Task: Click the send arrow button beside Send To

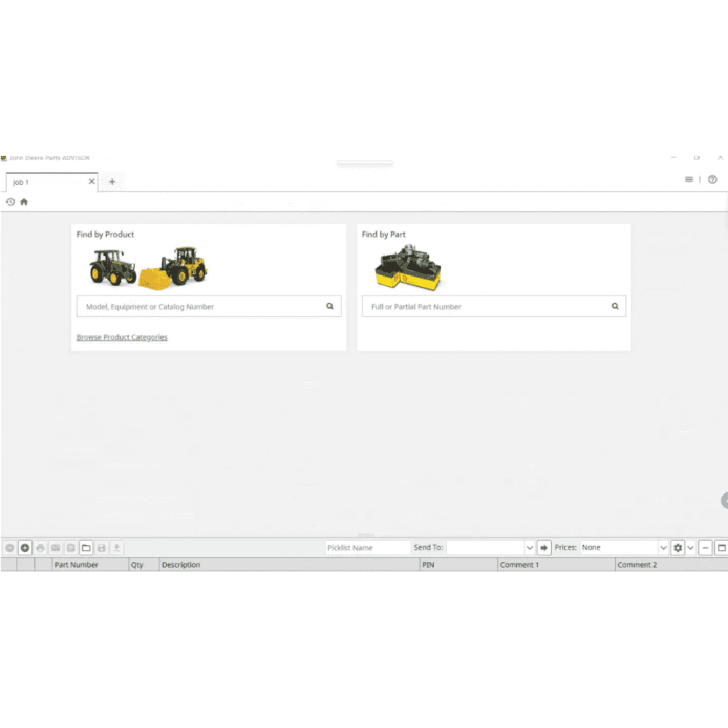Action: 544,548
